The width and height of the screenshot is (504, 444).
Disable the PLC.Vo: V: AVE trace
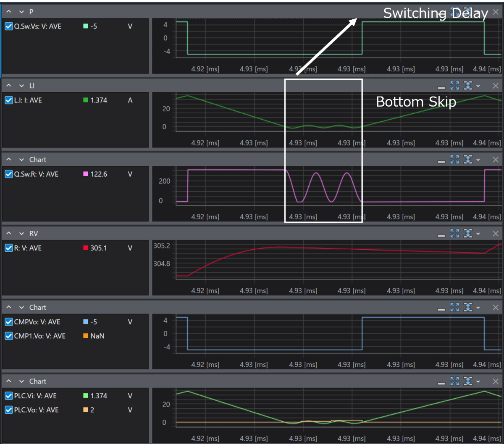[x=9, y=410]
